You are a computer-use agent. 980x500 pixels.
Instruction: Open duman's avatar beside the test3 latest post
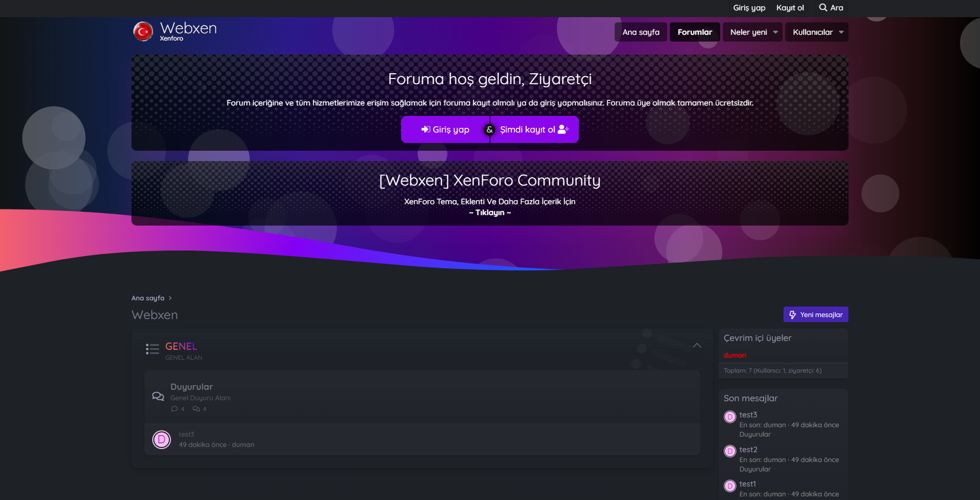(x=162, y=440)
